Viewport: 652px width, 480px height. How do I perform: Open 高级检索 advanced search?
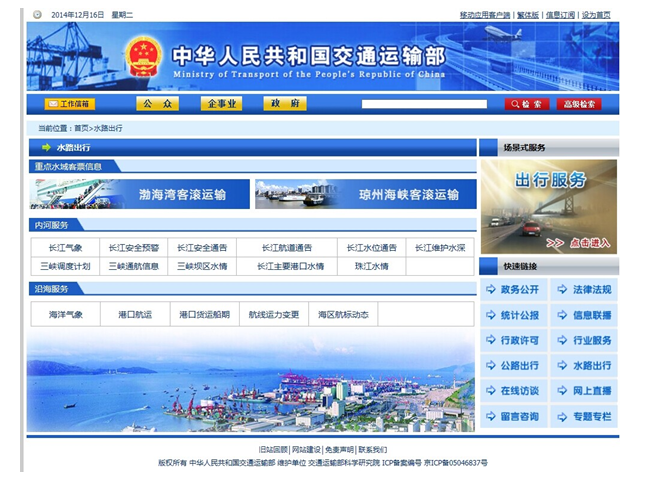point(579,104)
